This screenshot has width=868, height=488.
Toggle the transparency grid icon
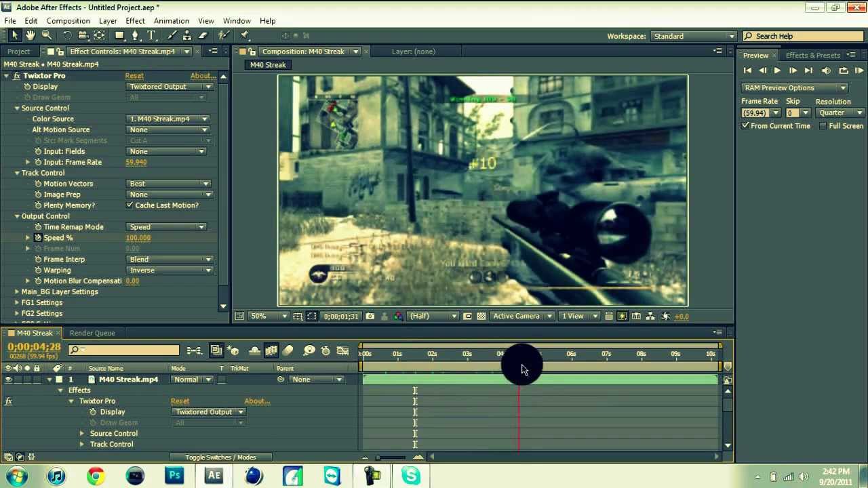pos(481,316)
